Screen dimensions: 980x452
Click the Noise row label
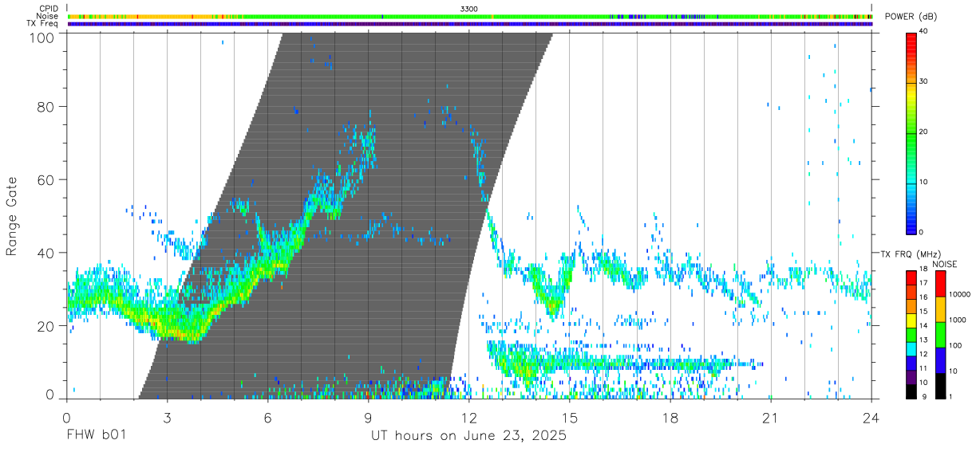(48, 16)
